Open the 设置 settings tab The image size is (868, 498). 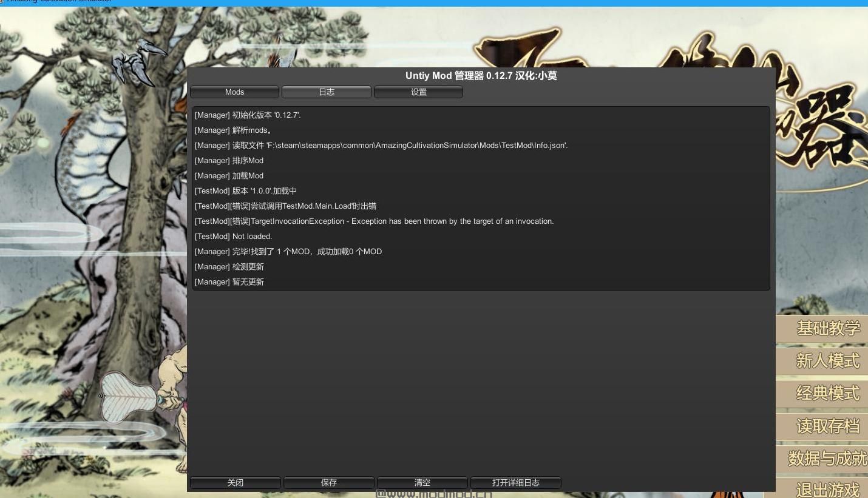(419, 92)
